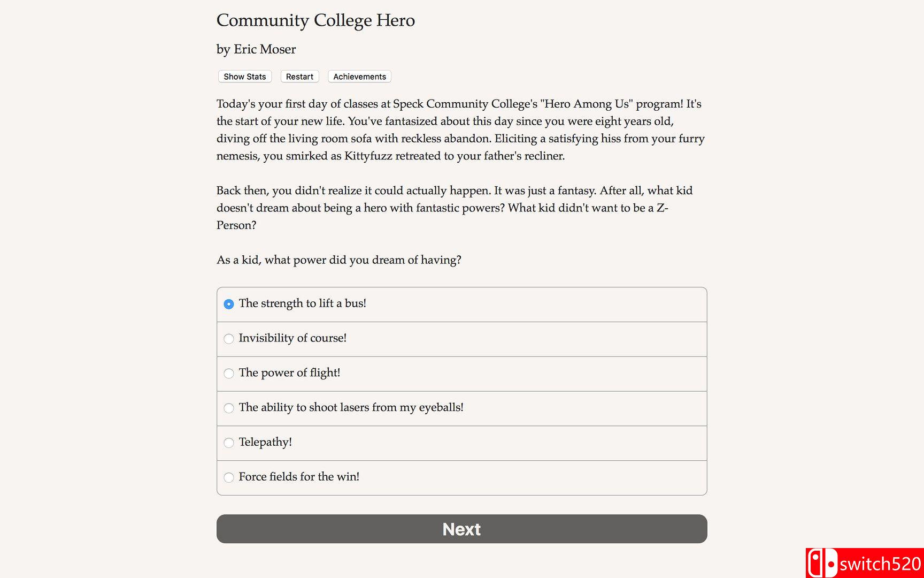Click the Telepathy! option text
The height and width of the screenshot is (578, 924).
pyautogui.click(x=265, y=442)
